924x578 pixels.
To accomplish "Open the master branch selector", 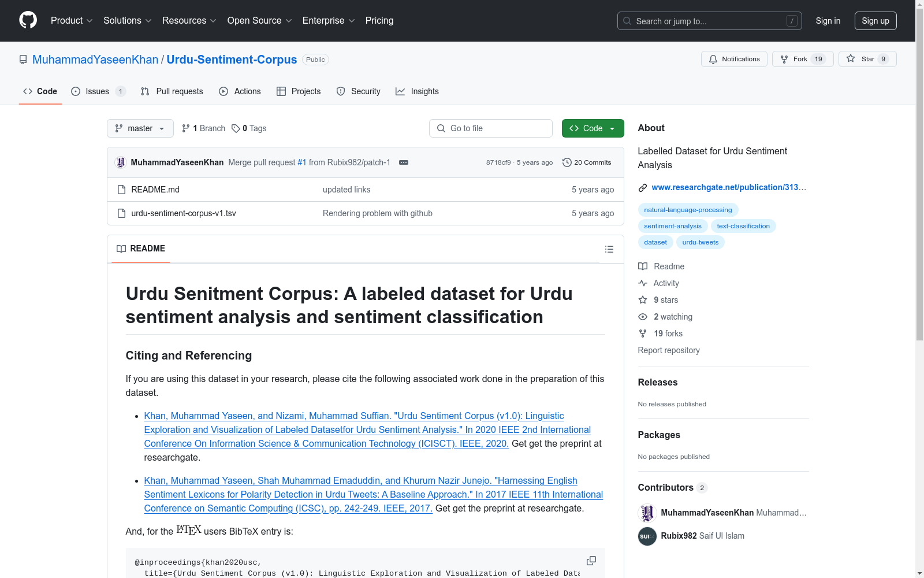I will pos(140,128).
